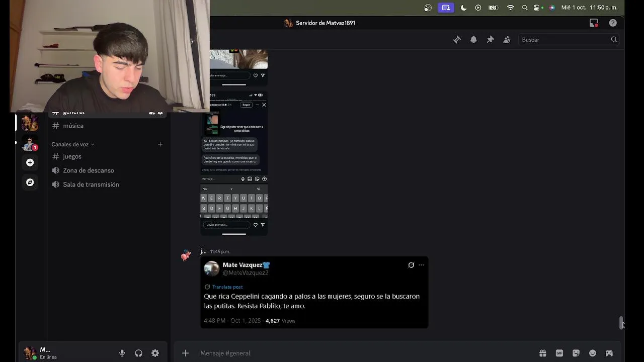Click the Grok icon on the tweet
The image size is (644, 362).
click(411, 265)
